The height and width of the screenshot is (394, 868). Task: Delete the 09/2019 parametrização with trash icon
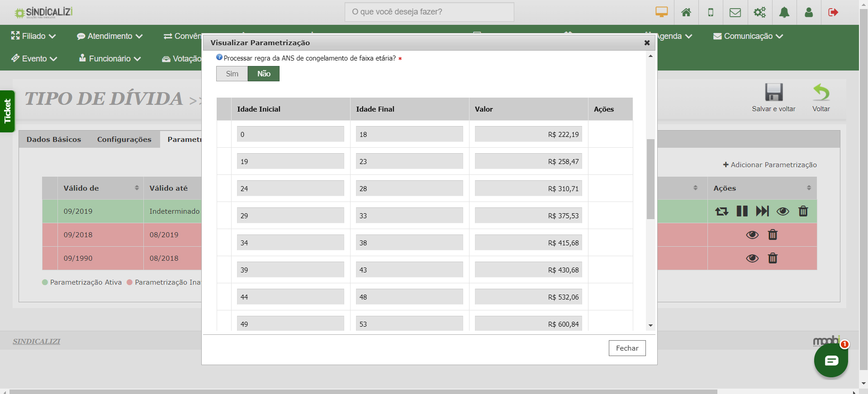pyautogui.click(x=803, y=211)
